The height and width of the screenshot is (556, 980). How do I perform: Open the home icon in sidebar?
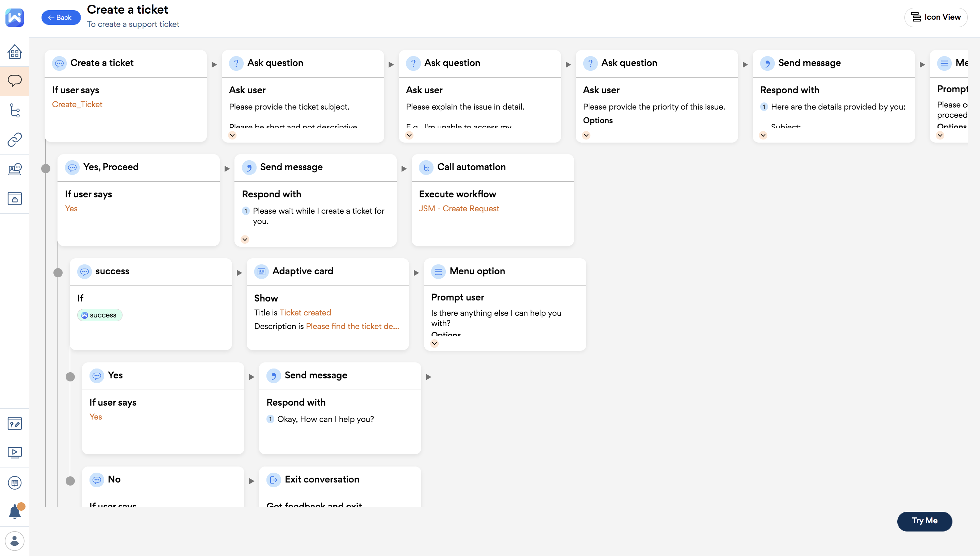point(15,52)
